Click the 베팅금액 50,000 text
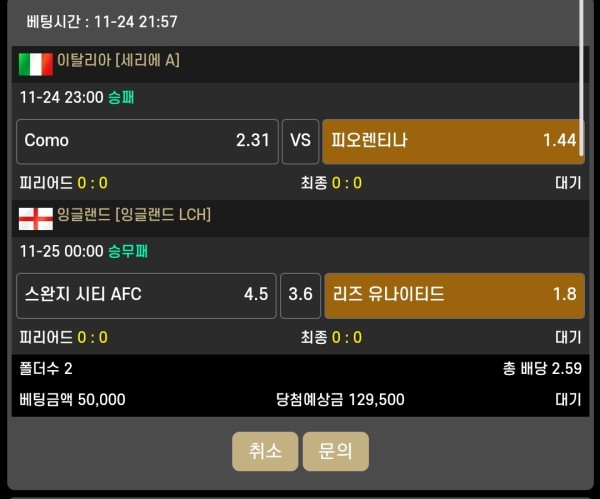 (x=72, y=399)
